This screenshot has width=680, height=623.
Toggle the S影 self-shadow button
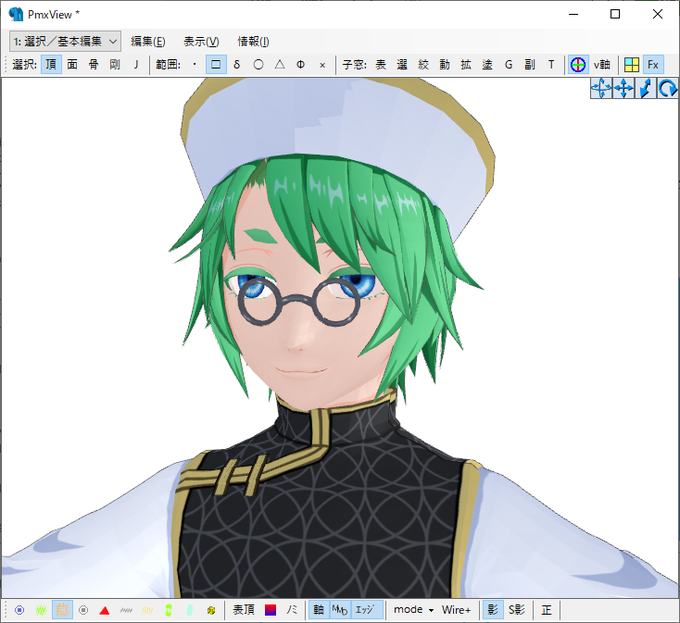click(517, 610)
